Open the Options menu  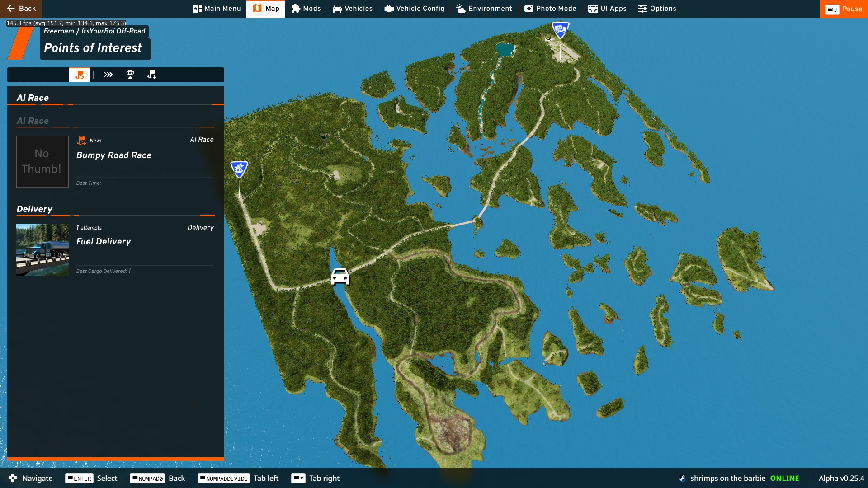(657, 9)
